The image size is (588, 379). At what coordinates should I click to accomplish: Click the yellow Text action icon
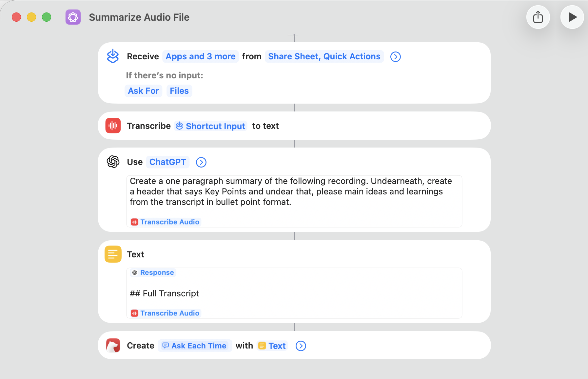[x=113, y=254]
